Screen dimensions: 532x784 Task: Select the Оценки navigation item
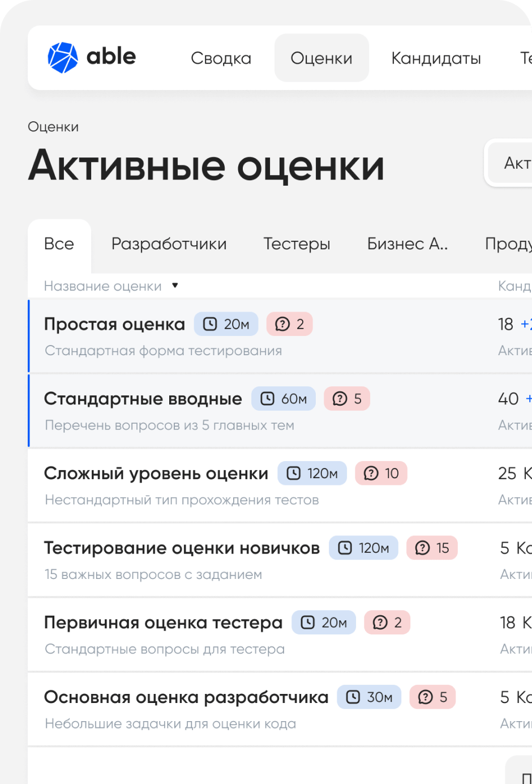321,58
